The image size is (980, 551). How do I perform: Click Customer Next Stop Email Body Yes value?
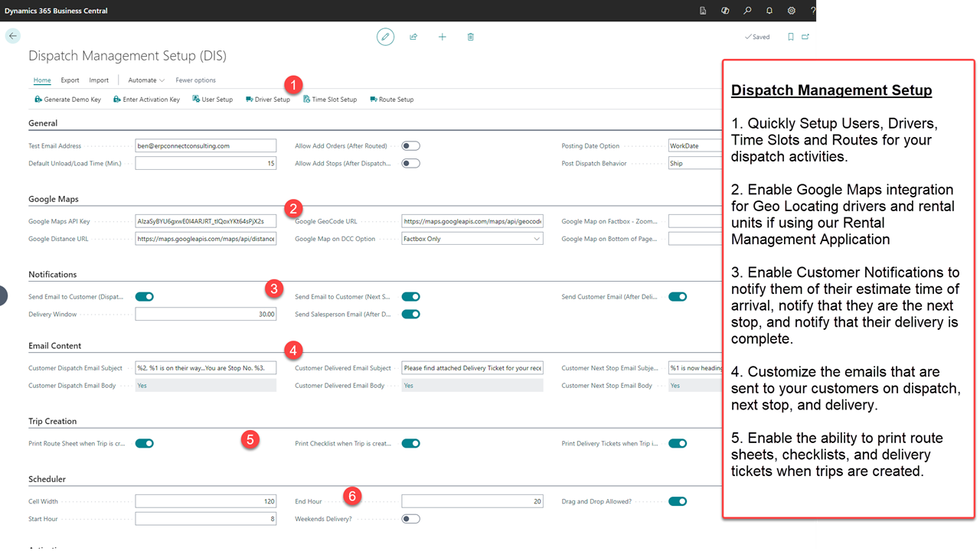pos(695,386)
